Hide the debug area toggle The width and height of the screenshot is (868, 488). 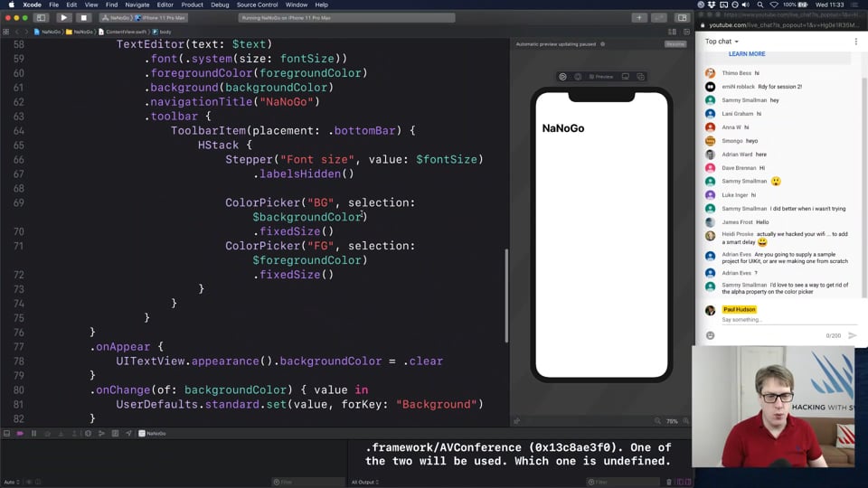(x=6, y=433)
